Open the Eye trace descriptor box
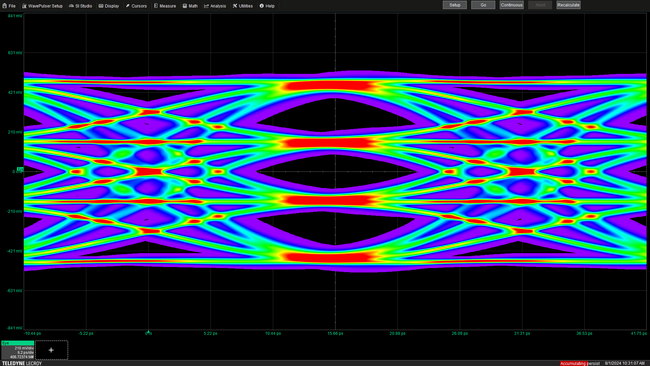 click(17, 350)
